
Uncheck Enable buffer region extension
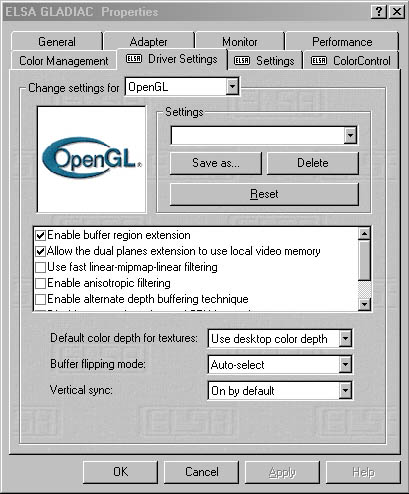41,235
